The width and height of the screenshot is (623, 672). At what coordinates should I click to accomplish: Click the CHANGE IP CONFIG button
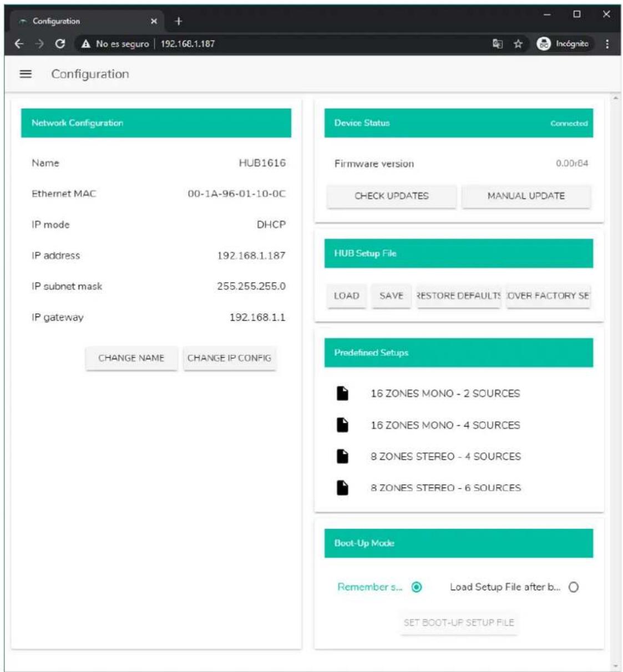[230, 358]
